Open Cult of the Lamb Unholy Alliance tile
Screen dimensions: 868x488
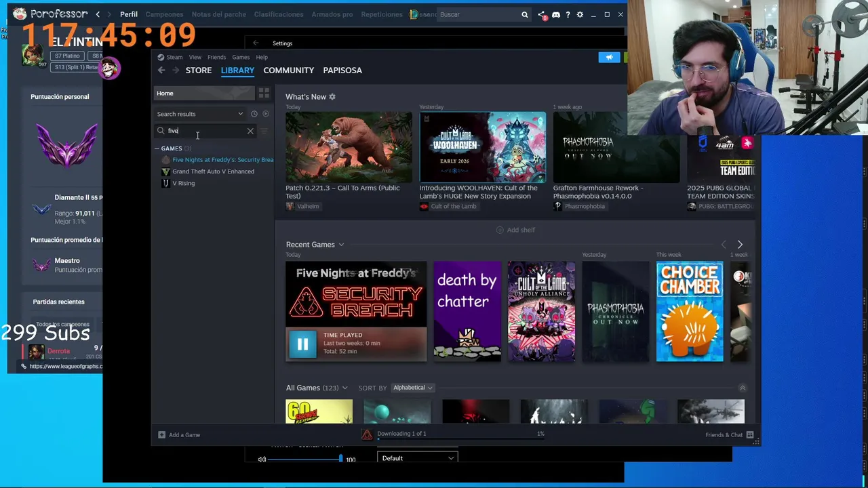coord(541,311)
